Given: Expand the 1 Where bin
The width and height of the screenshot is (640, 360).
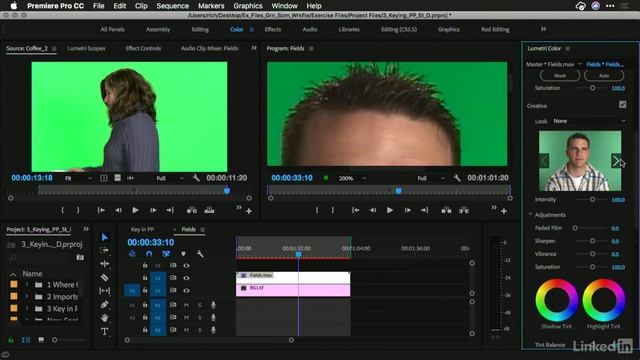Looking at the screenshot, I should [27, 284].
